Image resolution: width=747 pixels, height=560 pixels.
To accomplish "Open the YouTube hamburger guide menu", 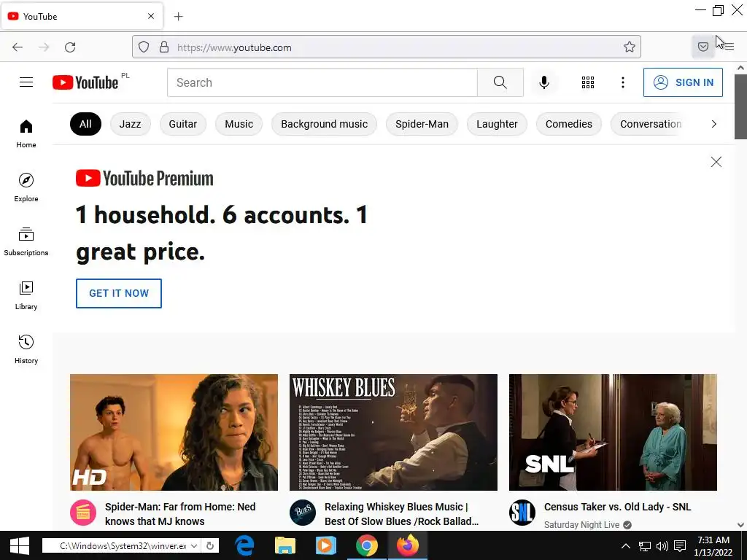I will [26, 82].
